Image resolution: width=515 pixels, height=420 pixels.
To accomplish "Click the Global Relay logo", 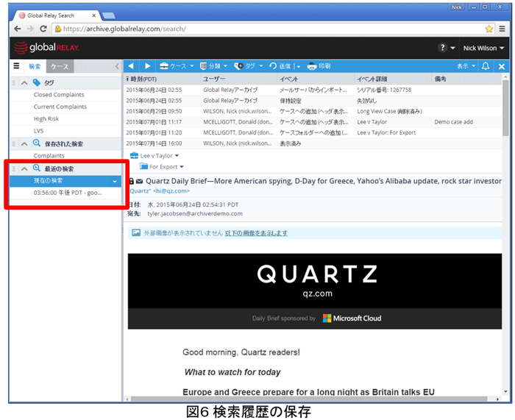I will (46, 48).
